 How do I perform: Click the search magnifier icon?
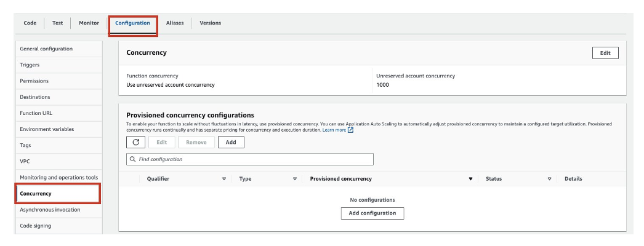pyautogui.click(x=132, y=159)
